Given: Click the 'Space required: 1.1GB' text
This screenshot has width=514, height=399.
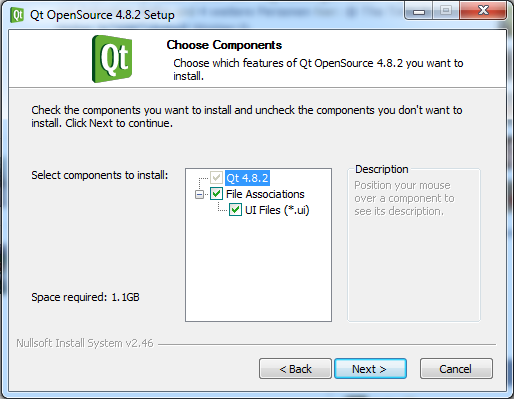Looking at the screenshot, I should click(85, 297).
